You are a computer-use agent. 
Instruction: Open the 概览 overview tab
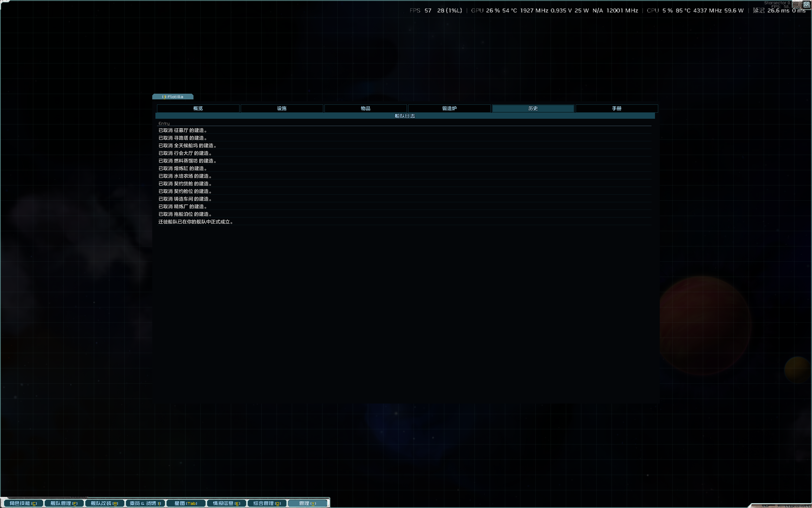pos(198,108)
